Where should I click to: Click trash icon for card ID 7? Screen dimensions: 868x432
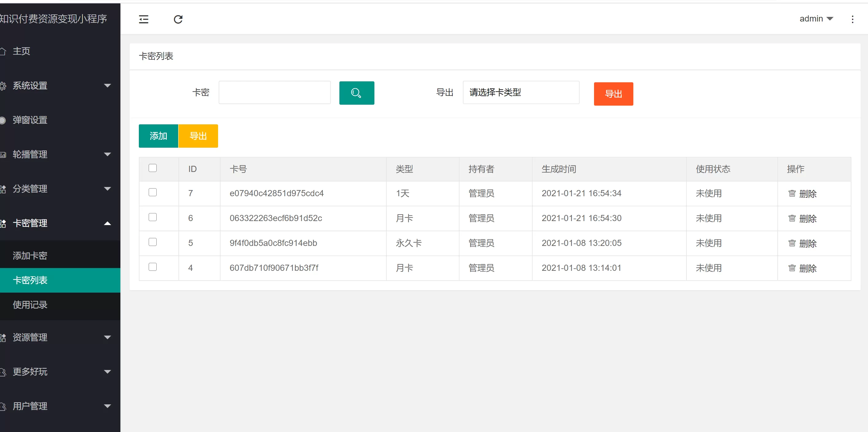(792, 193)
